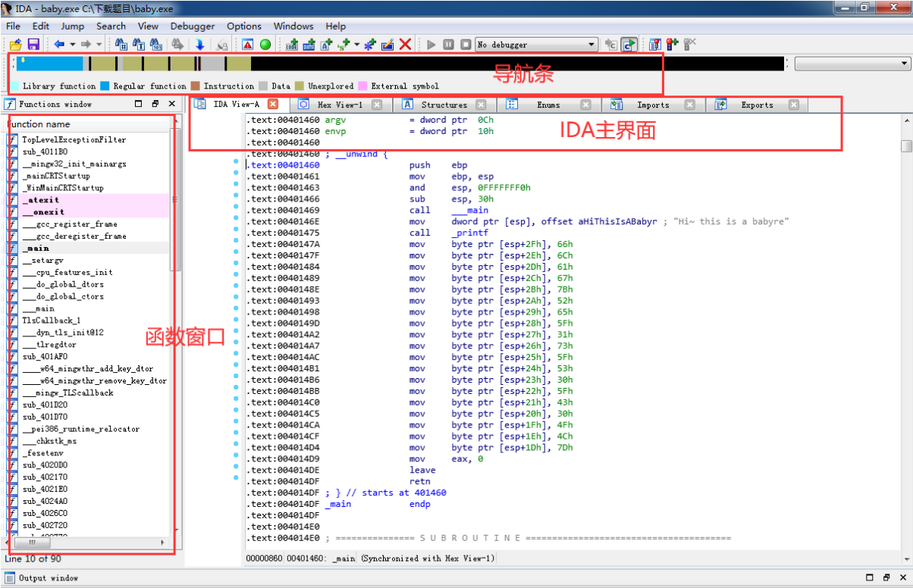The width and height of the screenshot is (913, 588).
Task: Open the Jump menu
Action: [x=73, y=26]
